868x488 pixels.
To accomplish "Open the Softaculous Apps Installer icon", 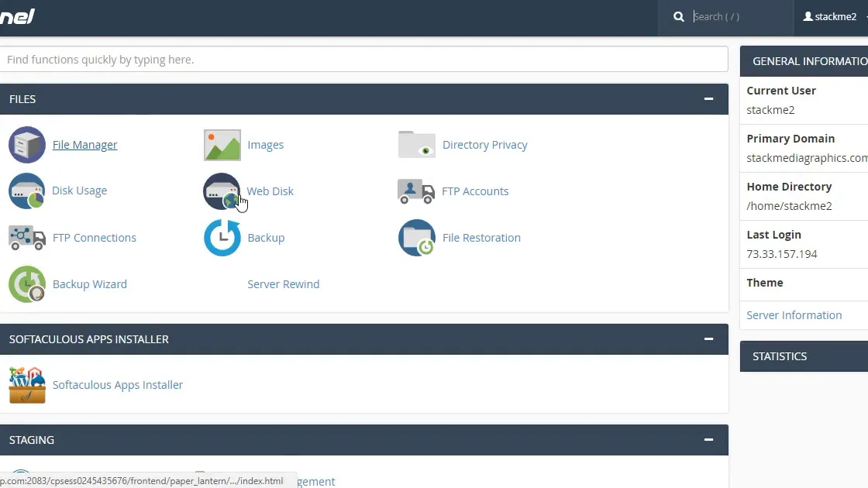I will (27, 385).
